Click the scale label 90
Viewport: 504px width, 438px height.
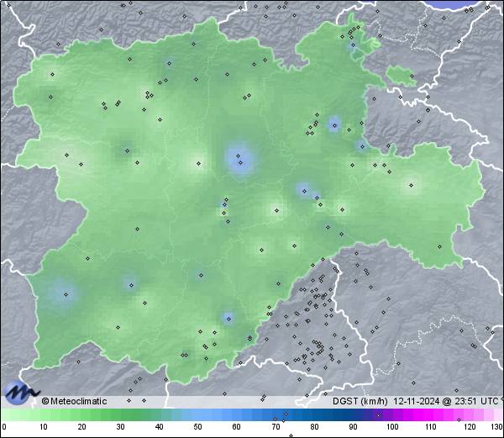click(x=353, y=427)
